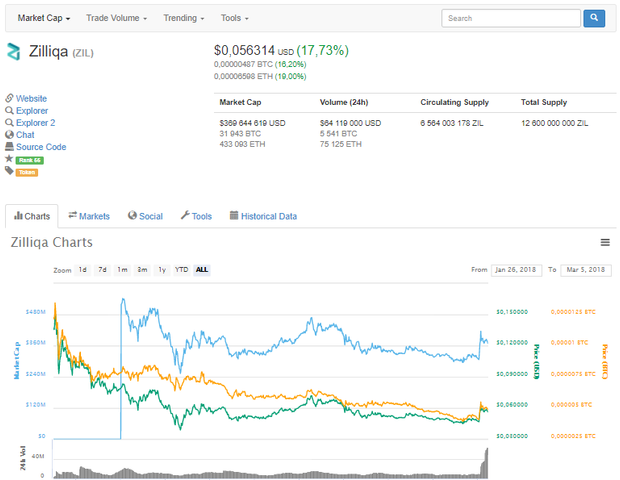Open the Explorer 2 link
Viewport: 620px width, 480px height.
click(36, 123)
